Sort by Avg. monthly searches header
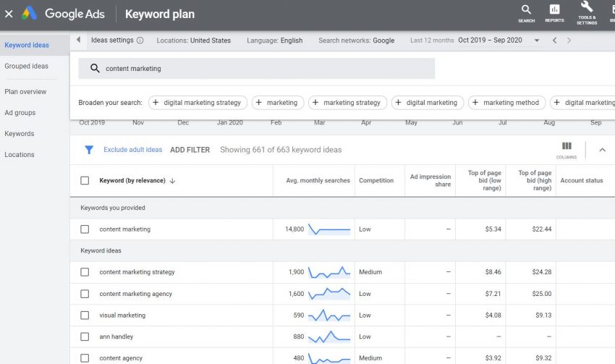The height and width of the screenshot is (364, 615). tap(318, 180)
